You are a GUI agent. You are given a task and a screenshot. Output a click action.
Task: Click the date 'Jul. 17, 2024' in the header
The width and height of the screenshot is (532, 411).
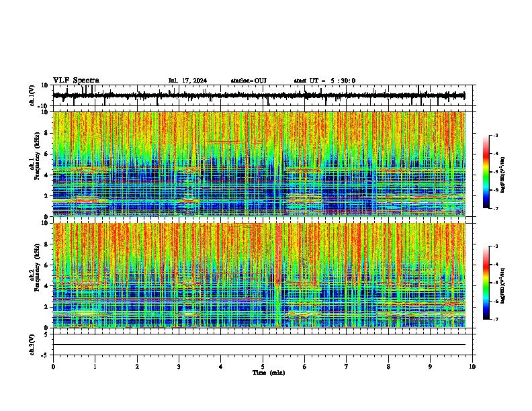point(187,81)
